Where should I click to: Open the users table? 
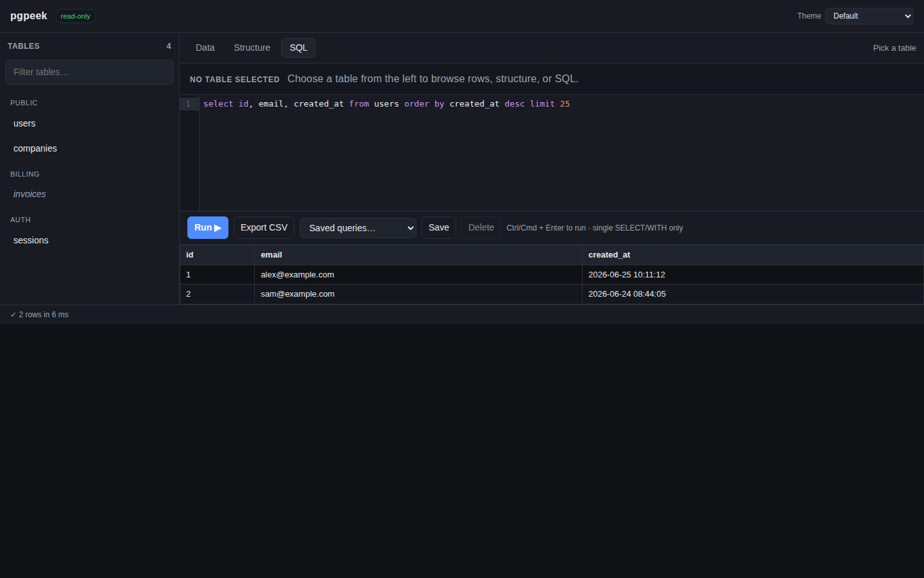(89, 124)
